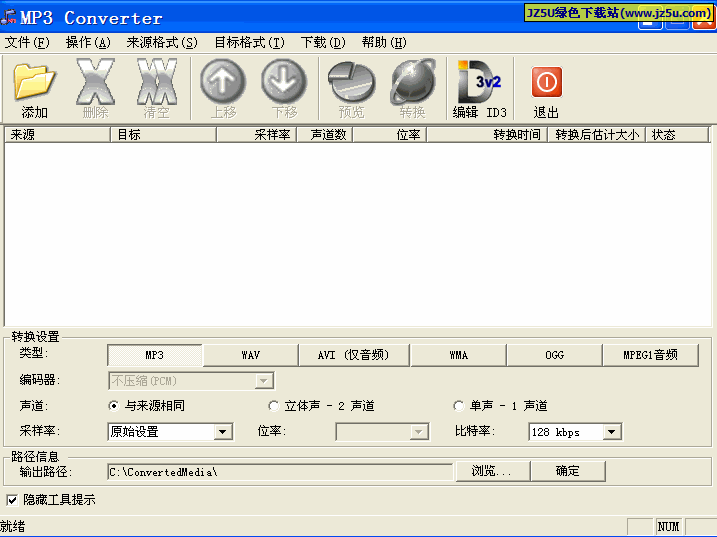717x537 pixels.
Task: Click the 下移 down-arrow icon
Action: pyautogui.click(x=284, y=81)
